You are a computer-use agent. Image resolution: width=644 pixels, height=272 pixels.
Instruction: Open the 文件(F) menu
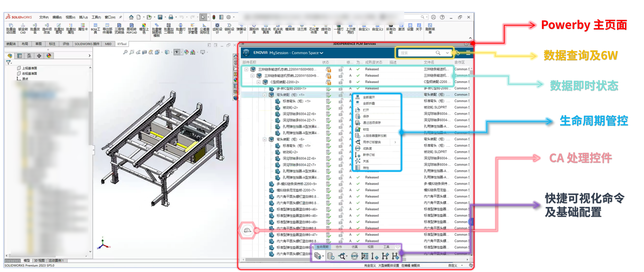[44, 17]
